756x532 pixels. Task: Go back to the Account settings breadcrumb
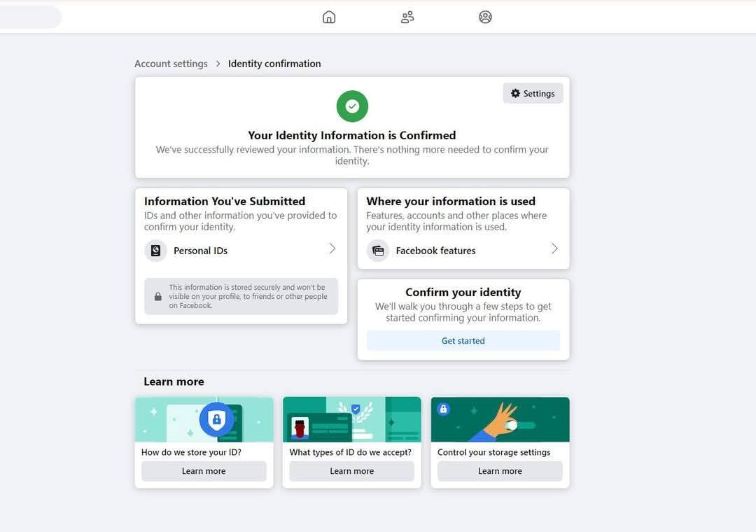(x=171, y=64)
